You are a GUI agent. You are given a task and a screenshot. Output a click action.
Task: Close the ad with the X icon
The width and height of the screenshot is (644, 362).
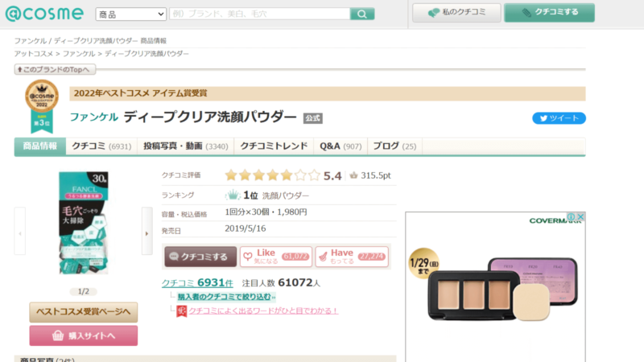[x=580, y=216]
